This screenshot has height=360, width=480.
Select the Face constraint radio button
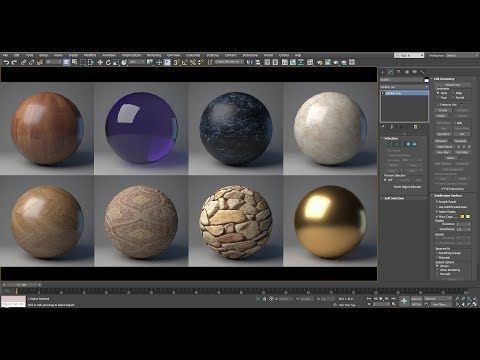[438, 98]
